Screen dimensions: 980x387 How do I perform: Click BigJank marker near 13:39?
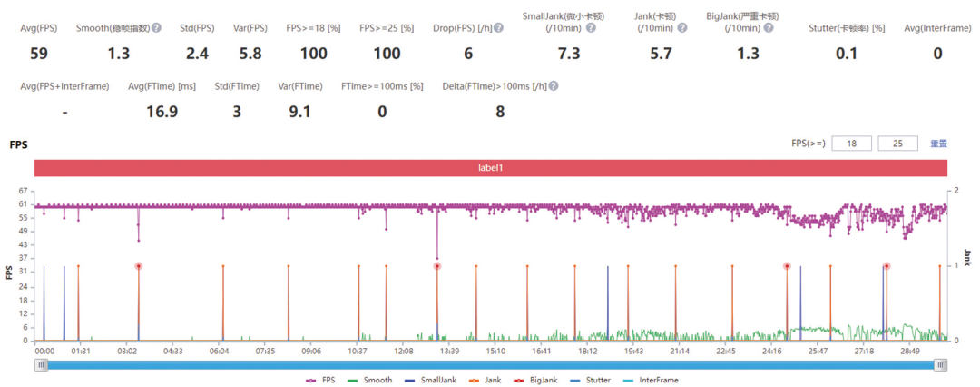tap(436, 266)
